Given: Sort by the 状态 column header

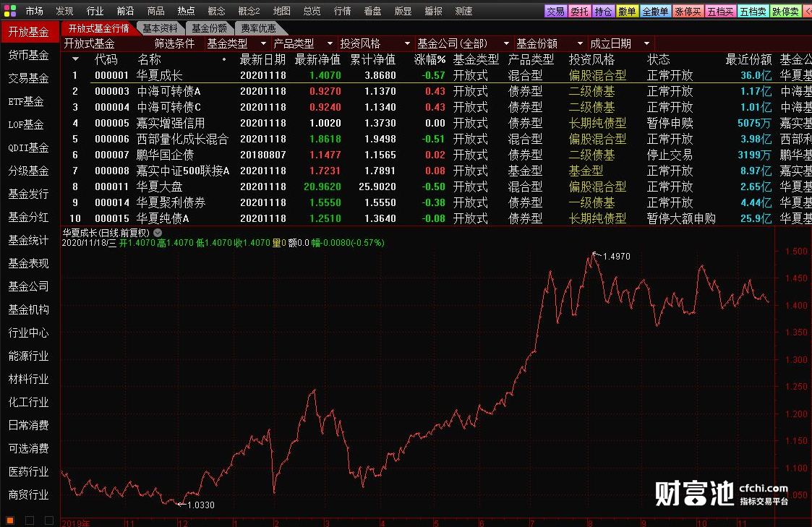Looking at the screenshot, I should point(659,59).
